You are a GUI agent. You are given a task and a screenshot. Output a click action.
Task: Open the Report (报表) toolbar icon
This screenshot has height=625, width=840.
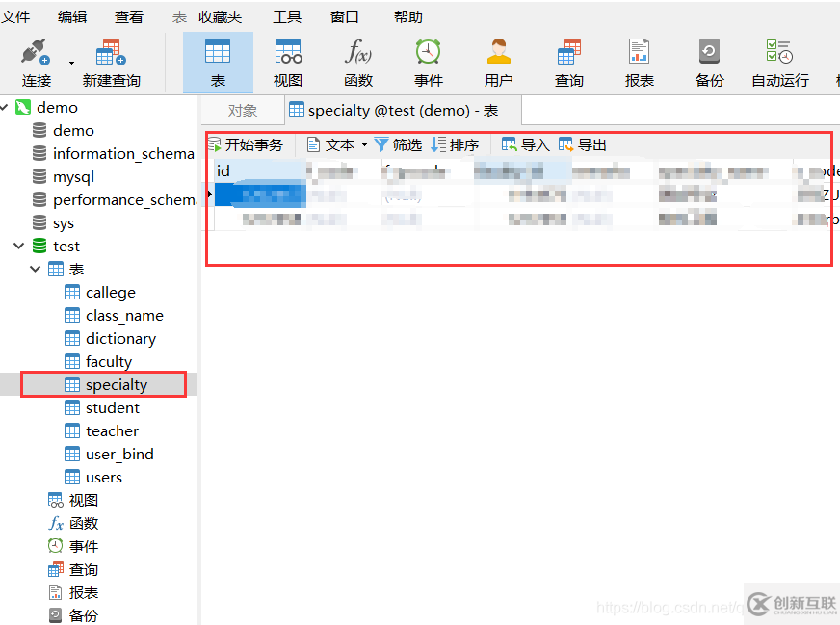tap(639, 52)
